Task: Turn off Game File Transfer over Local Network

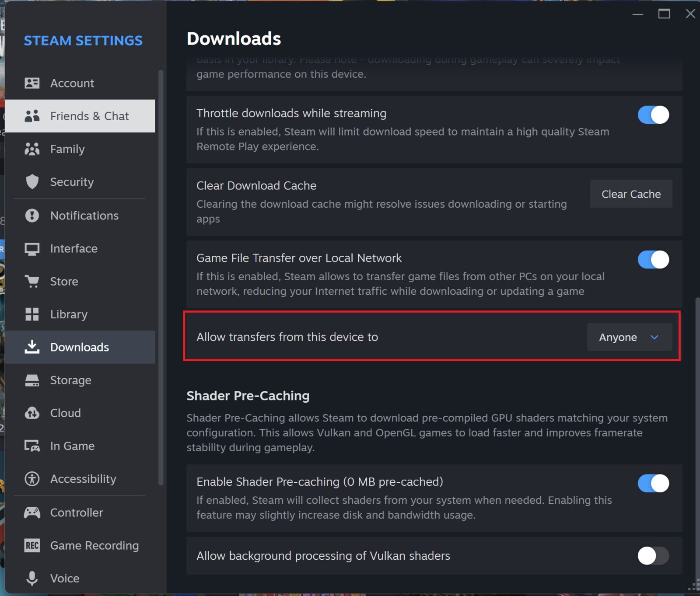Action: point(653,260)
